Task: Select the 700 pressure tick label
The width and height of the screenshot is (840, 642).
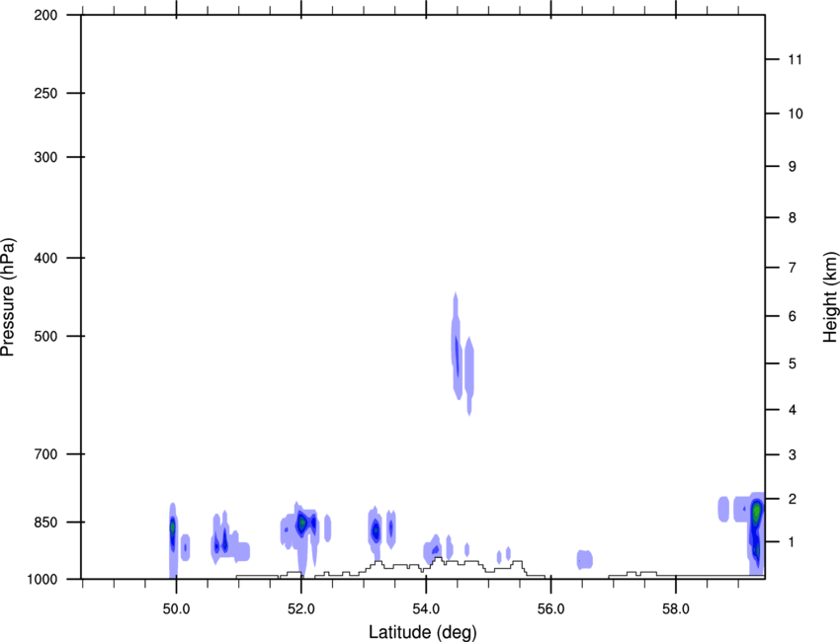Action: tap(45, 454)
